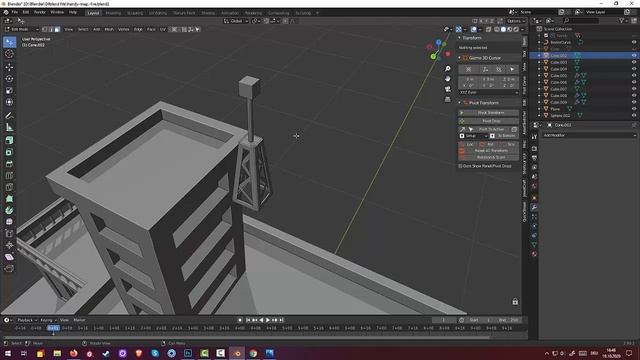The image size is (640, 360).
Task: Open the Add Modifier dropdown
Action: [589, 135]
